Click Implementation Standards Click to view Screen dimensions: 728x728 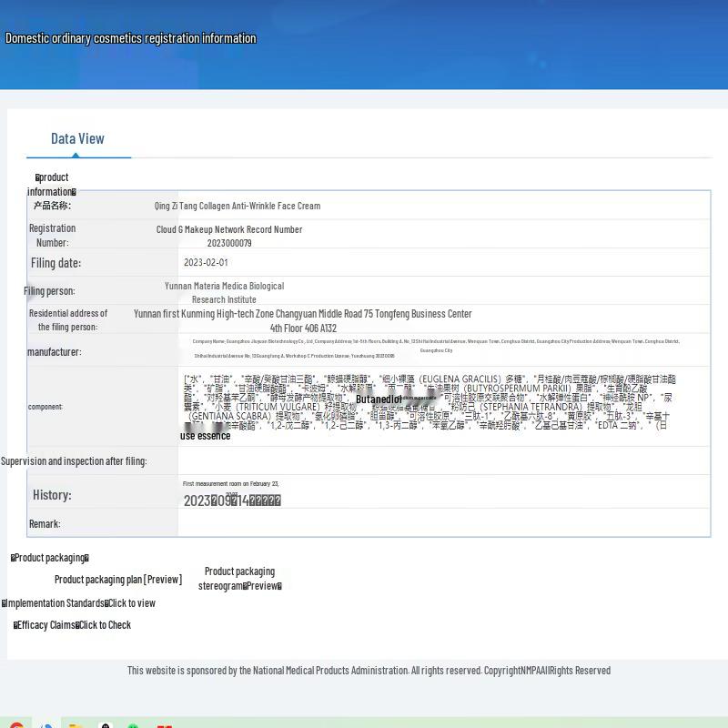(x=131, y=603)
